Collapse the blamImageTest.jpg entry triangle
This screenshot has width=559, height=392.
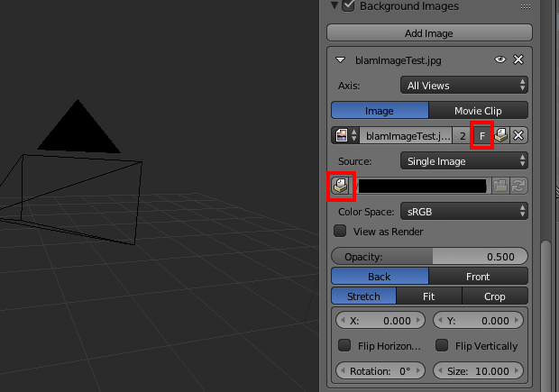click(341, 59)
